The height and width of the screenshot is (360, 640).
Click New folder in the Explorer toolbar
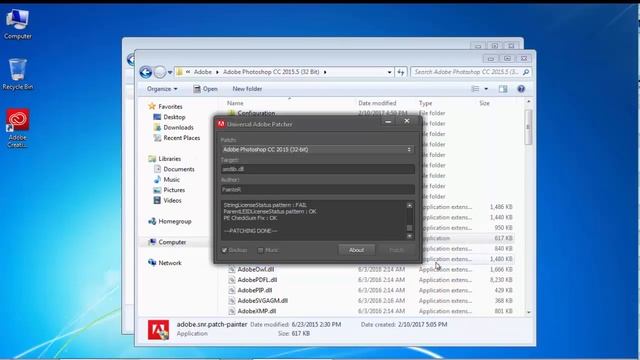pos(247,89)
